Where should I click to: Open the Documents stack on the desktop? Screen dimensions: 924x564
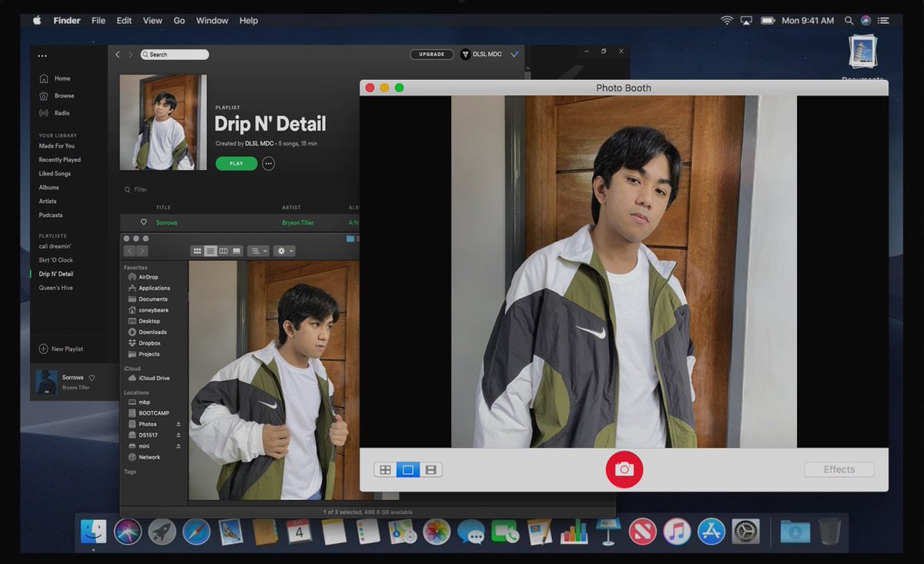[862, 53]
